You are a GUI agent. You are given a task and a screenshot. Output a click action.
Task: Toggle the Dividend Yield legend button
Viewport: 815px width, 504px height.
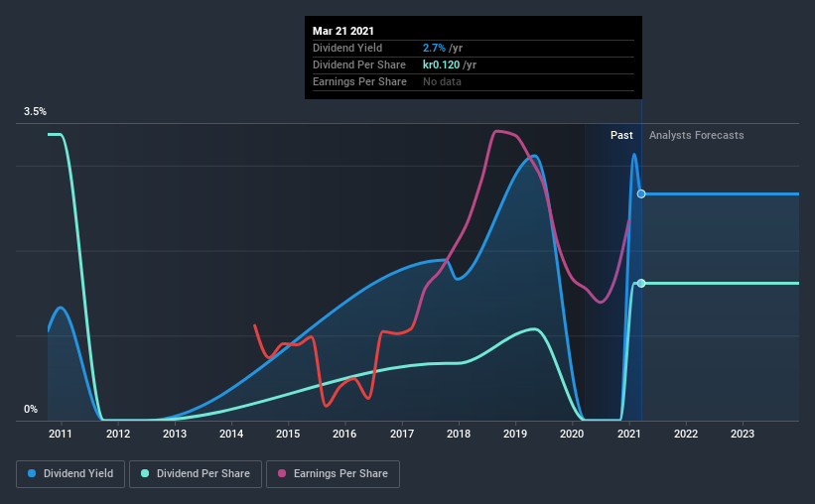coord(70,474)
